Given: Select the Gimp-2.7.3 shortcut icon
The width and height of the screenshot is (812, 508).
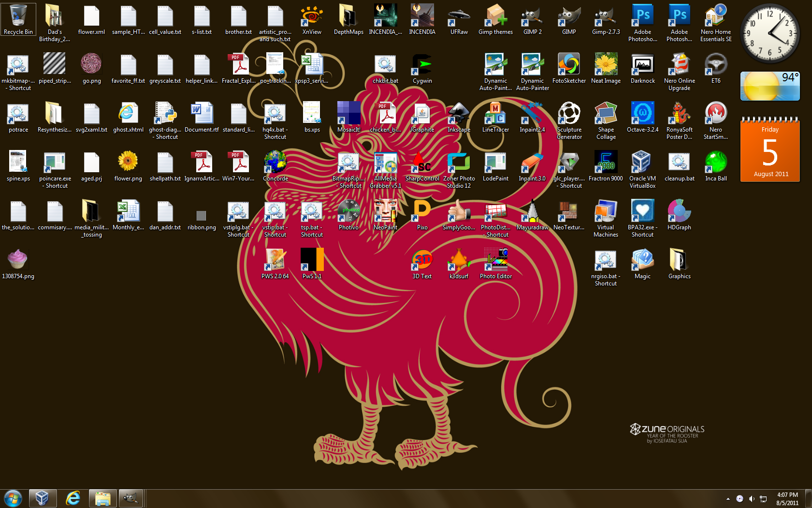Looking at the screenshot, I should (x=606, y=19).
